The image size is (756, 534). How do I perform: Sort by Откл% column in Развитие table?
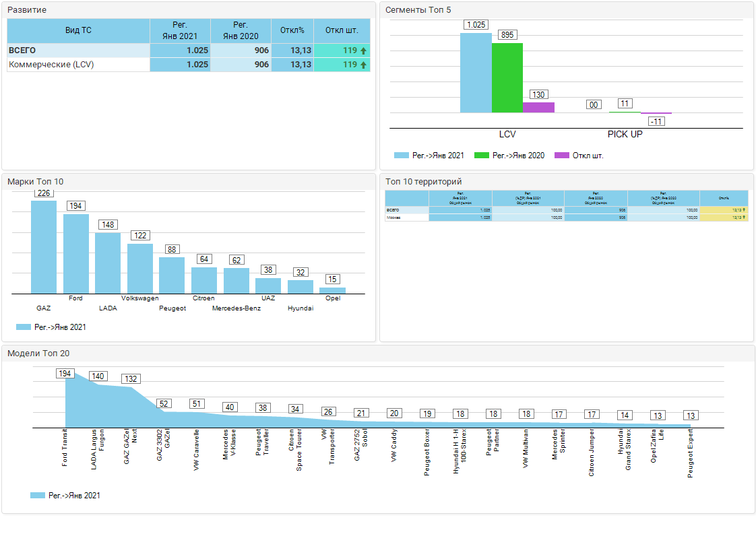[292, 30]
